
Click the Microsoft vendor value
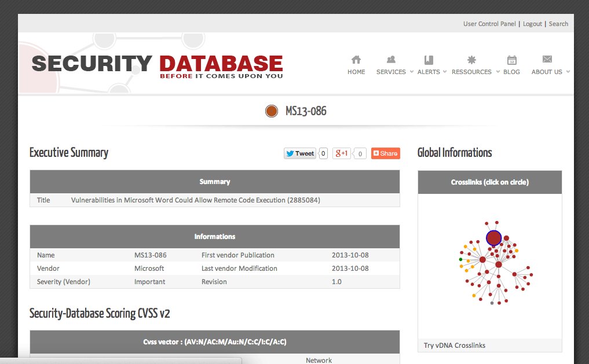coord(149,269)
